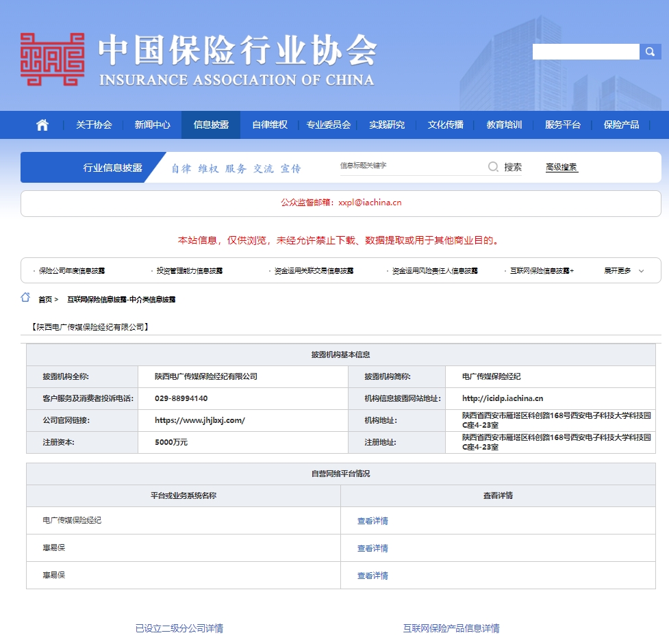This screenshot has height=644, width=669.
Task: View details link in second 惠易保 row
Action: 373,548
